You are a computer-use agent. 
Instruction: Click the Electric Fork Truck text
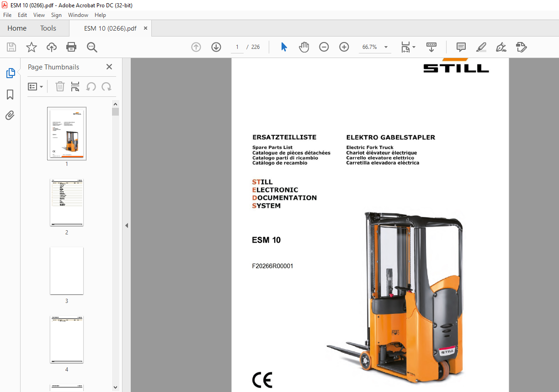[370, 148]
